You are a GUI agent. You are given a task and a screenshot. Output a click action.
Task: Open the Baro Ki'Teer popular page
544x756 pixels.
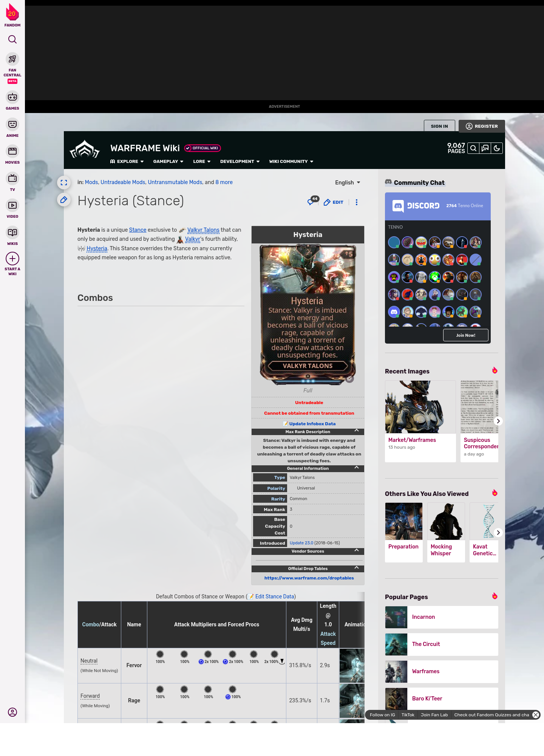pyautogui.click(x=442, y=699)
